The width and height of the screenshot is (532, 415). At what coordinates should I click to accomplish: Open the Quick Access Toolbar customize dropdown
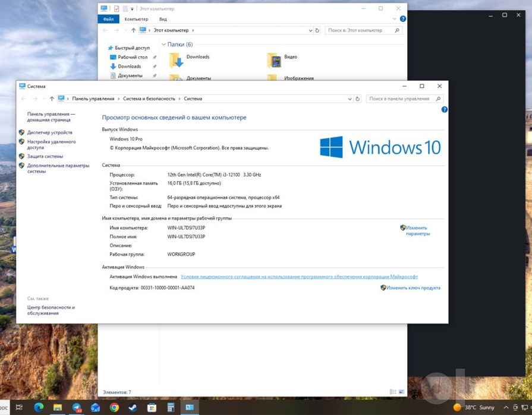[133, 9]
